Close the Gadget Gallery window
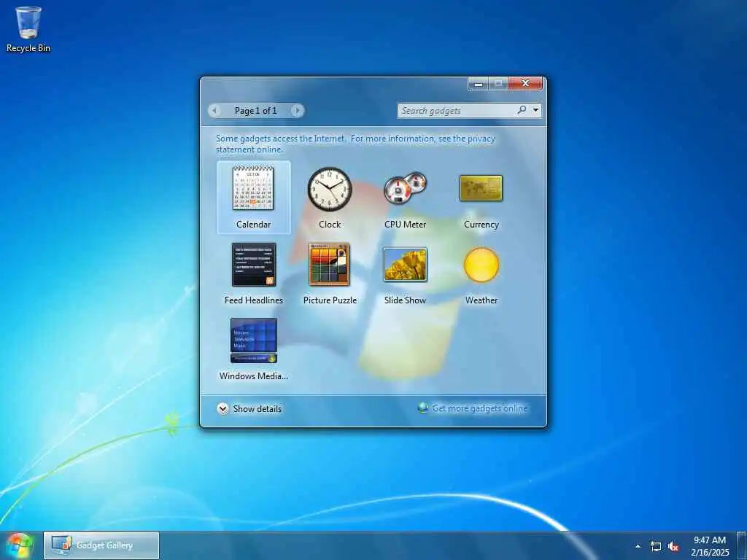 [x=525, y=83]
